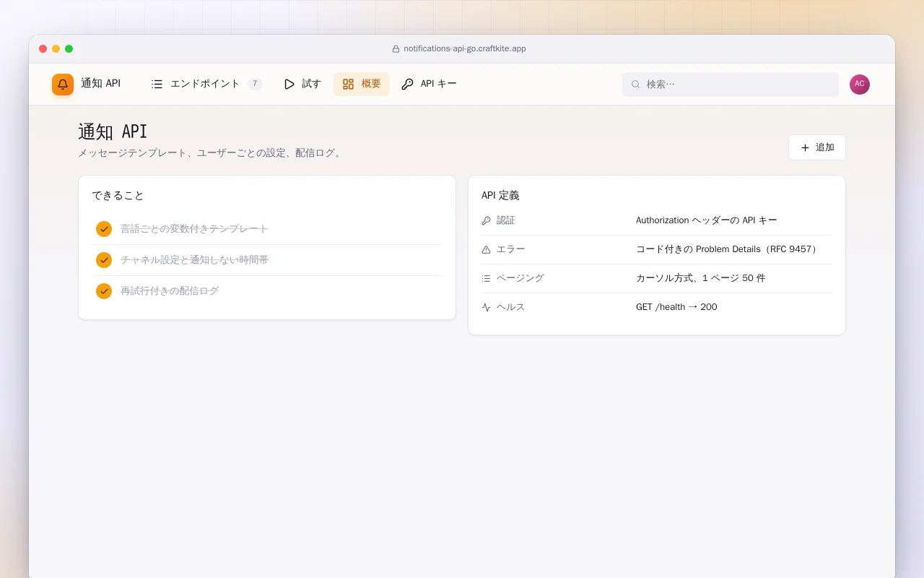Uncheck チャネル設定と通知しない時間帯 item
Screen dimensions: 924x578
click(104, 260)
